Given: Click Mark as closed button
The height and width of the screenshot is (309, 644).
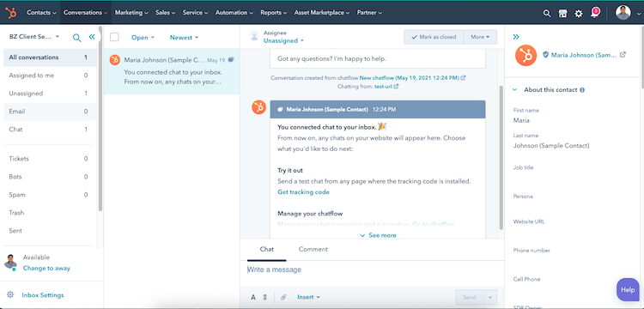Looking at the screenshot, I should pos(434,37).
